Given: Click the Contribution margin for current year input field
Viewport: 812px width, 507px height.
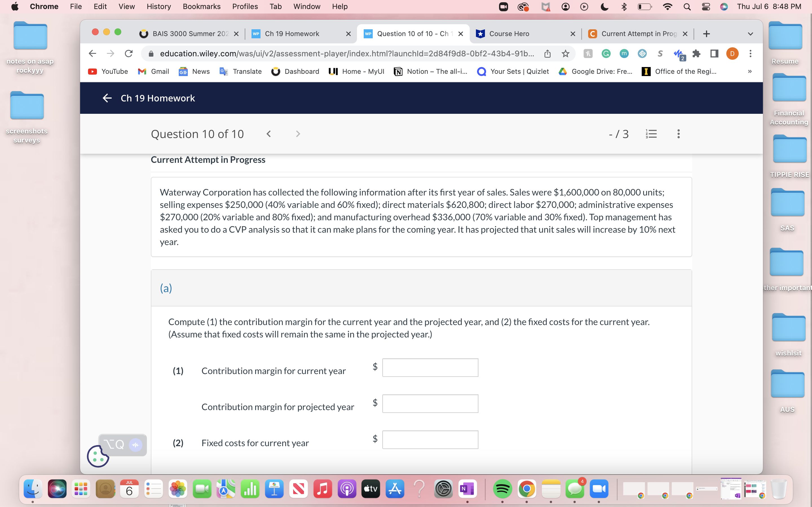Looking at the screenshot, I should (x=430, y=368).
